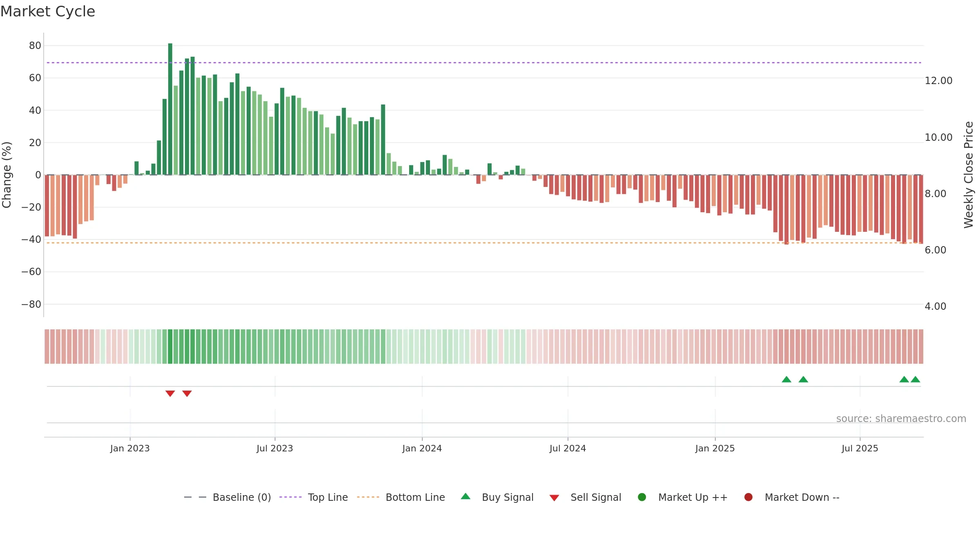The image size is (980, 551).
Task: Click the 8.00 price tick label
Action: (935, 194)
